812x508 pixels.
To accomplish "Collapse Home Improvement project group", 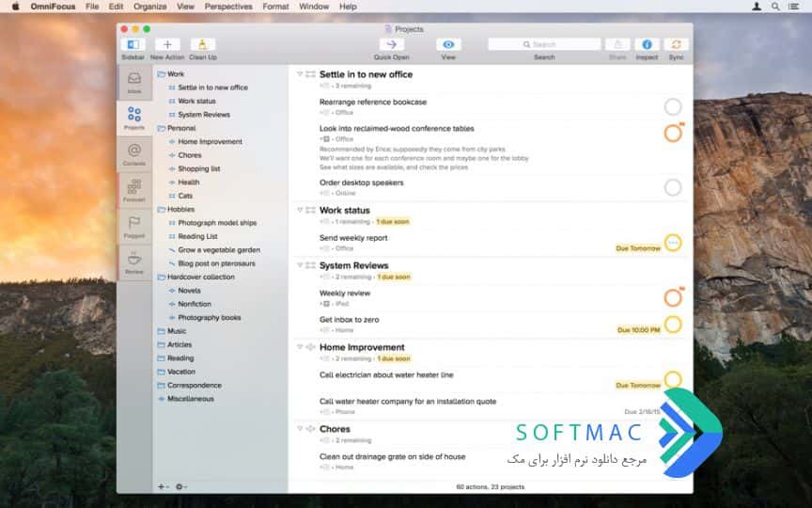I will click(299, 347).
